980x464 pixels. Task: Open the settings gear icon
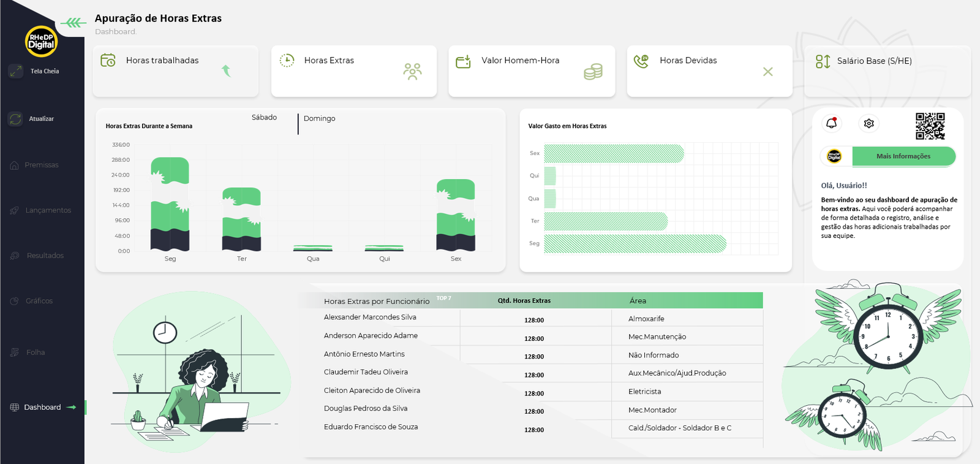(869, 124)
